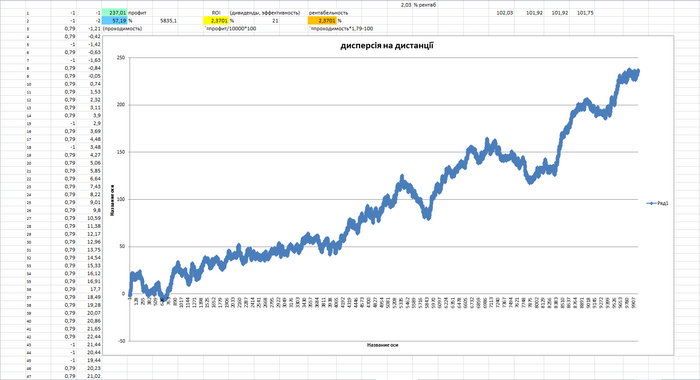Click the vertical axis title Название оси
700x380 pixels.
click(112, 200)
